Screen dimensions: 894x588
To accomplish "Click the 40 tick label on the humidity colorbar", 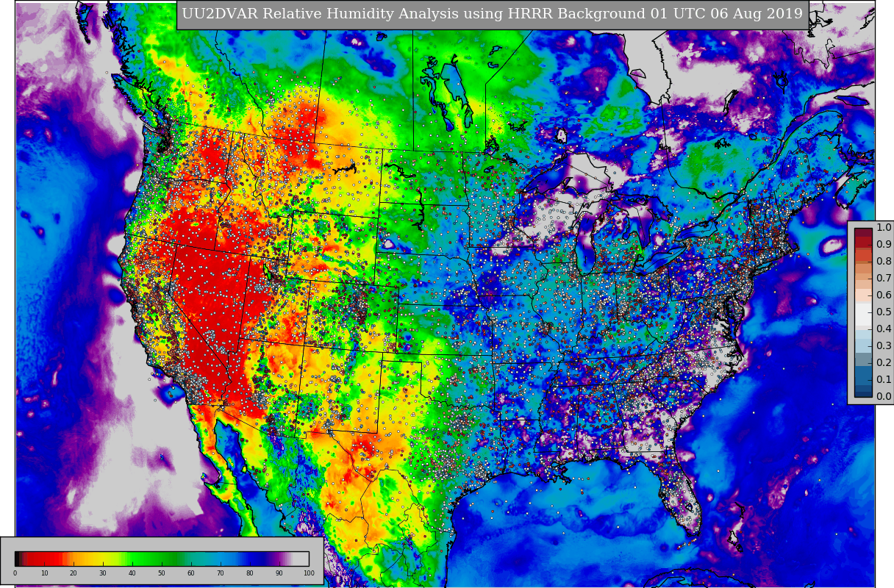I will (132, 573).
